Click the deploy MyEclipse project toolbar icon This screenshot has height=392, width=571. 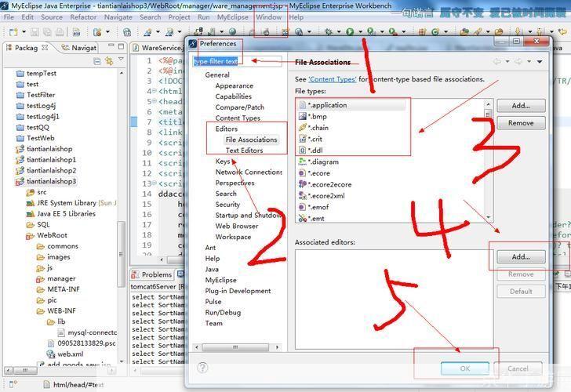198,32
